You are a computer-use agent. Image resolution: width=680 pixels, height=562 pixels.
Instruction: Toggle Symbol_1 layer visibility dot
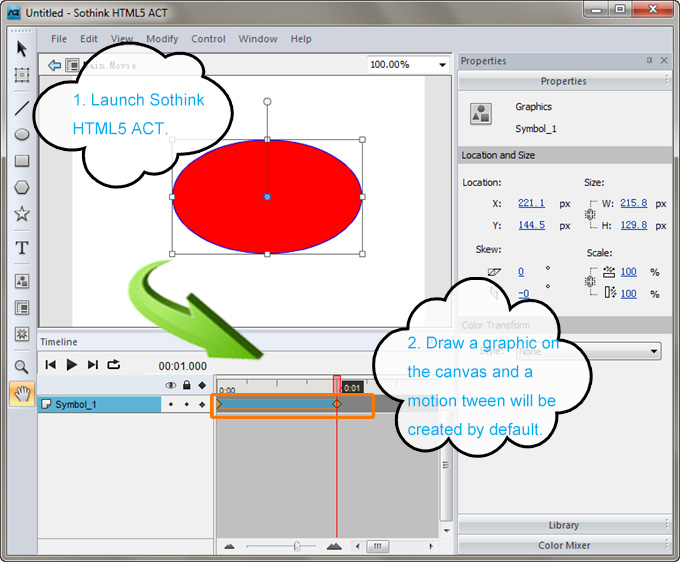171,404
